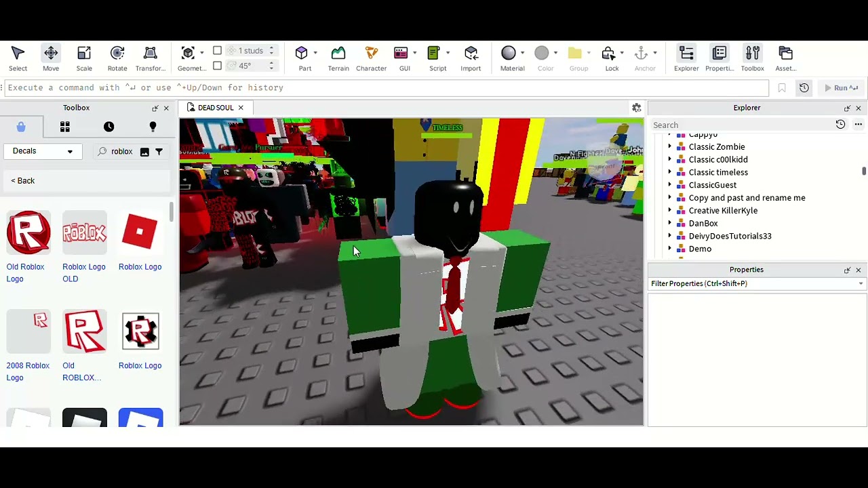The image size is (868, 488).
Task: Expand the DanBox model node
Action: coord(670,223)
